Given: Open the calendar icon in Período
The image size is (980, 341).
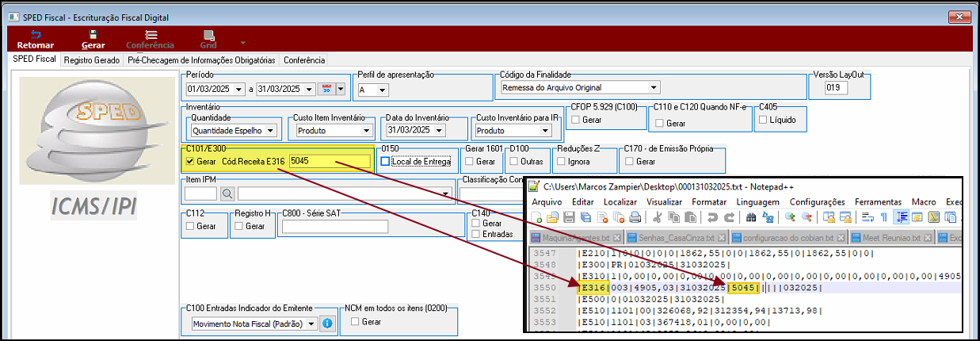Looking at the screenshot, I should (x=326, y=89).
